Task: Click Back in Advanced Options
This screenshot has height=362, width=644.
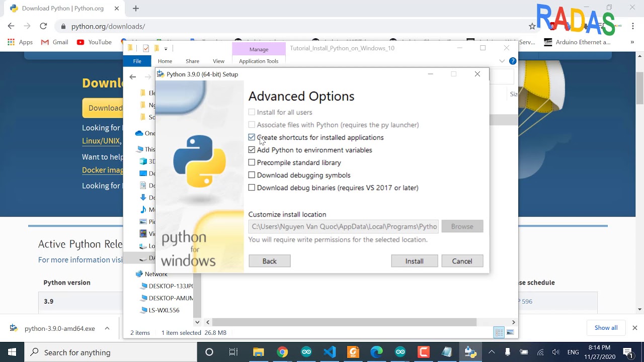Action: pos(270,261)
